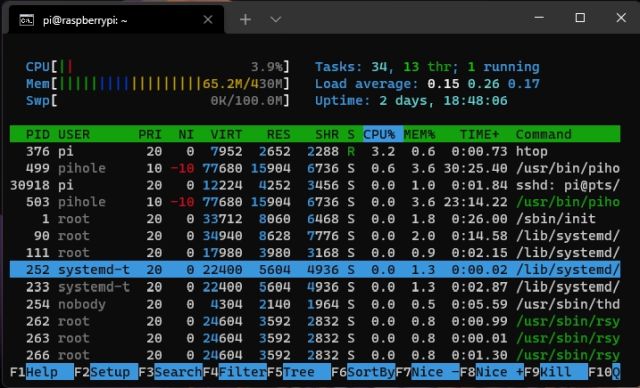Select process PID 90 row

tap(315, 236)
